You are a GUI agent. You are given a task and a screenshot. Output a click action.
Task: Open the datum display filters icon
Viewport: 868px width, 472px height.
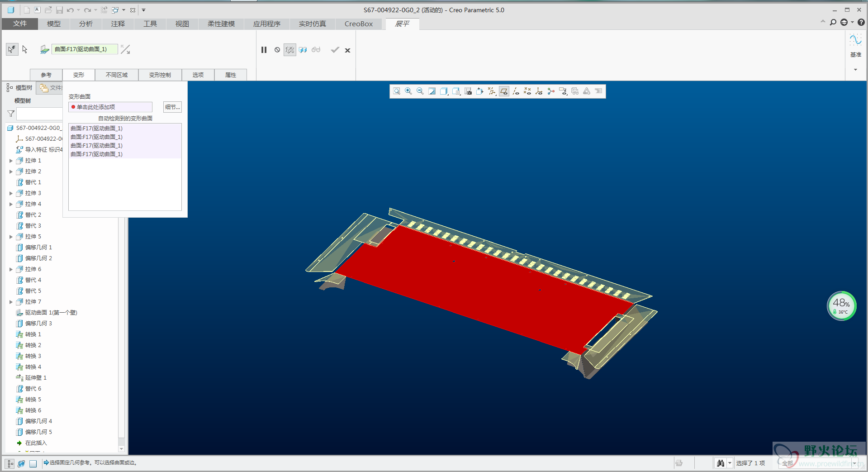[x=492, y=91]
